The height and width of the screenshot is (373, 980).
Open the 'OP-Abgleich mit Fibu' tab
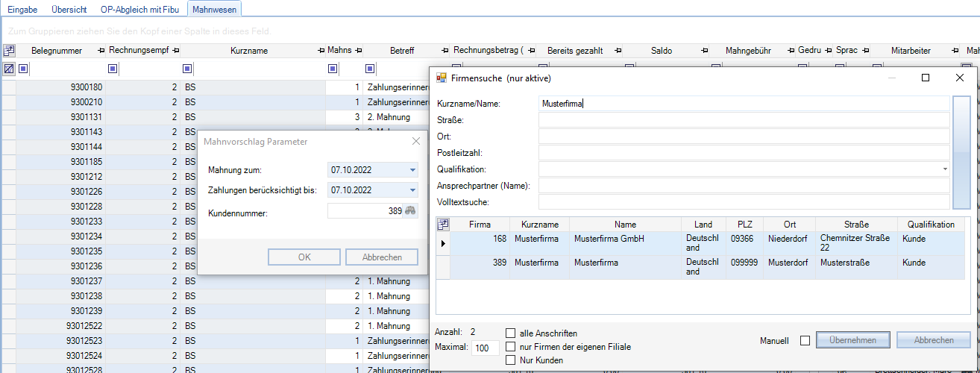point(139,10)
